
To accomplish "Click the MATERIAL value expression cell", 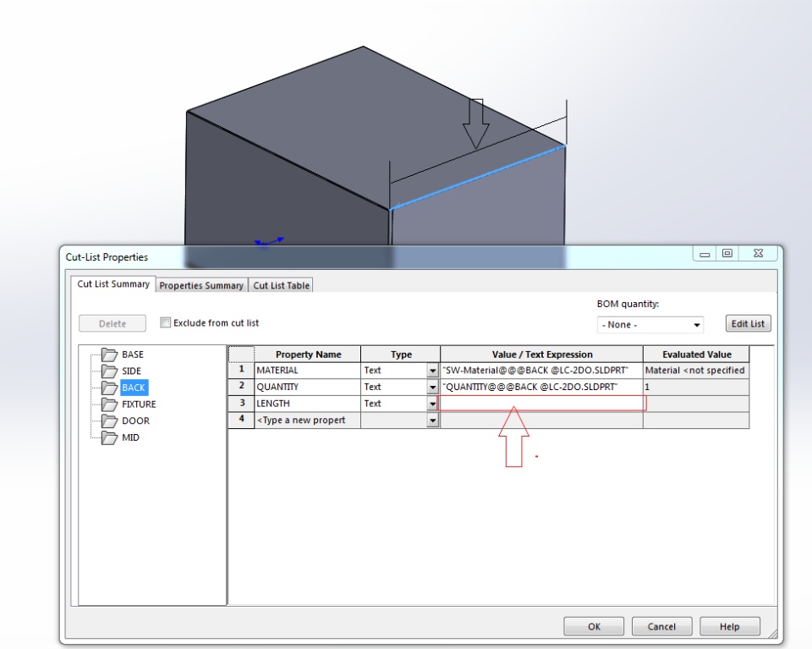I will [541, 371].
